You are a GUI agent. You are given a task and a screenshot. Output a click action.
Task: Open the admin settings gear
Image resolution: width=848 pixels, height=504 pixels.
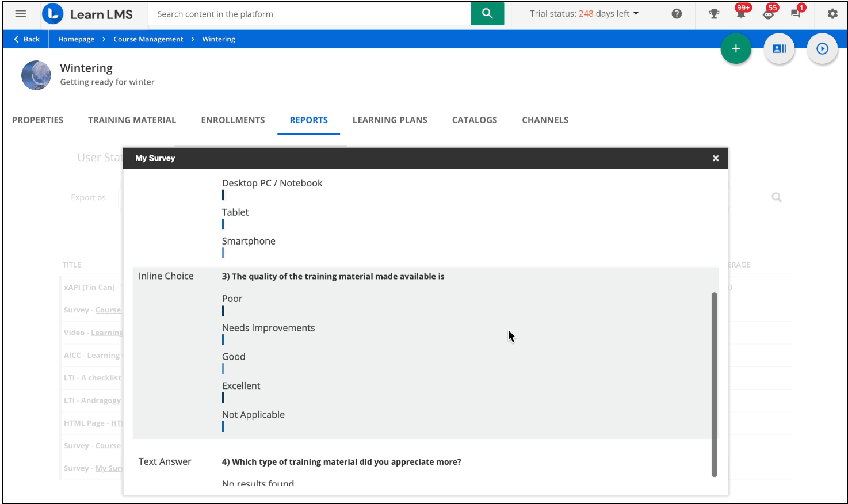832,14
